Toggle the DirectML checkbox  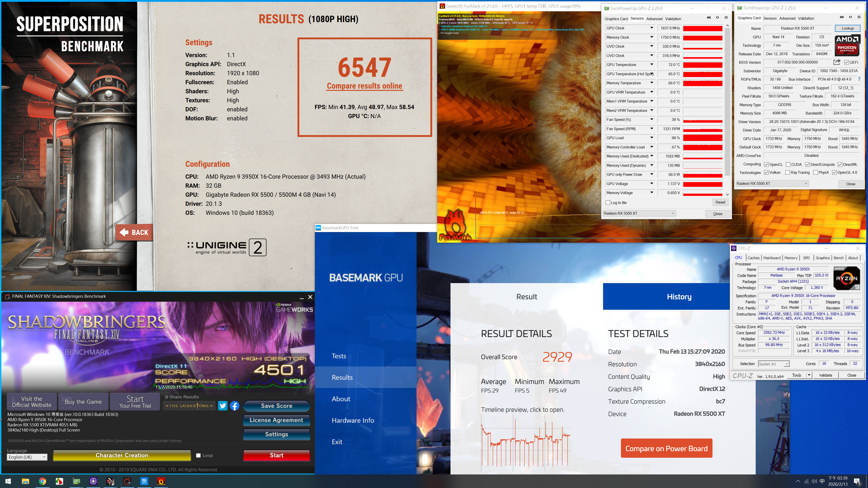pyautogui.click(x=840, y=164)
